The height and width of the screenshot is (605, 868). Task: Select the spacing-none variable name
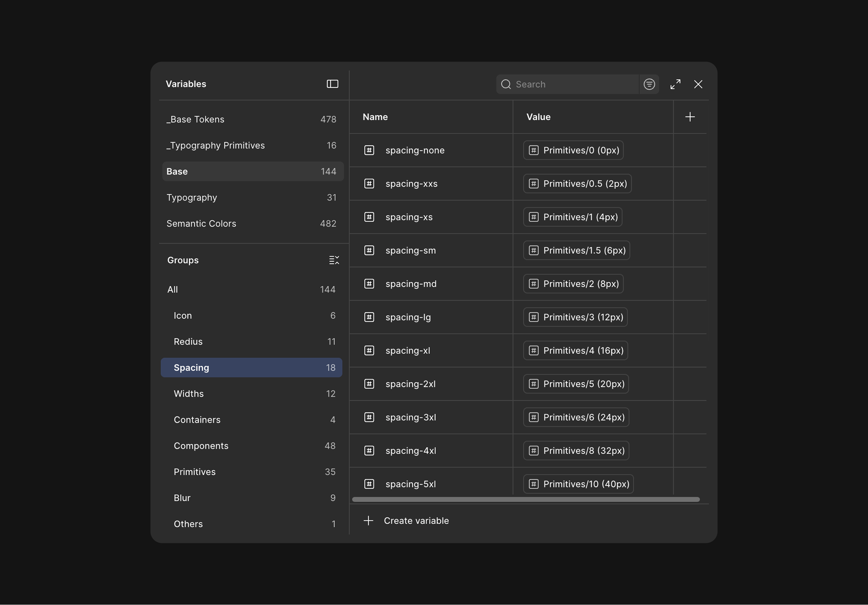tap(415, 150)
